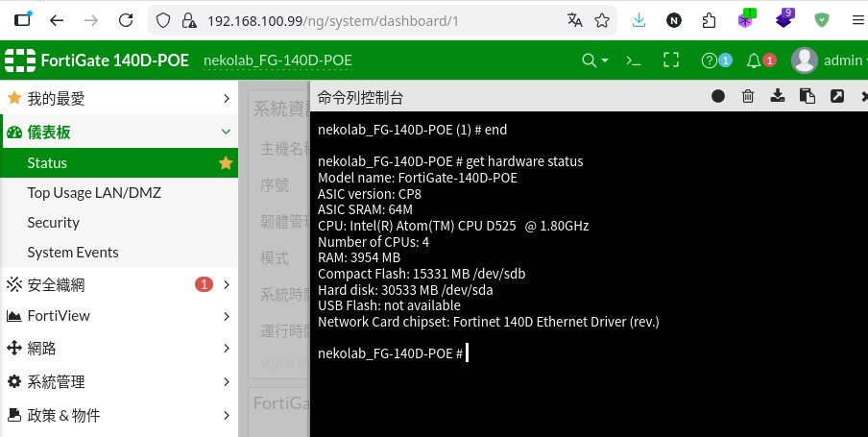Expand the 我的最愛 menu chevron
The width and height of the screenshot is (868, 437).
226,99
